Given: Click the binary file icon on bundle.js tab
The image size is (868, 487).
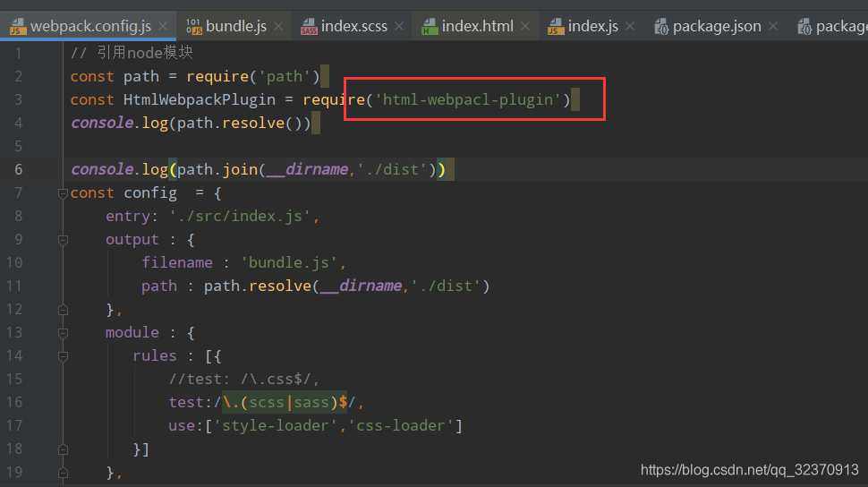Looking at the screenshot, I should 194,26.
